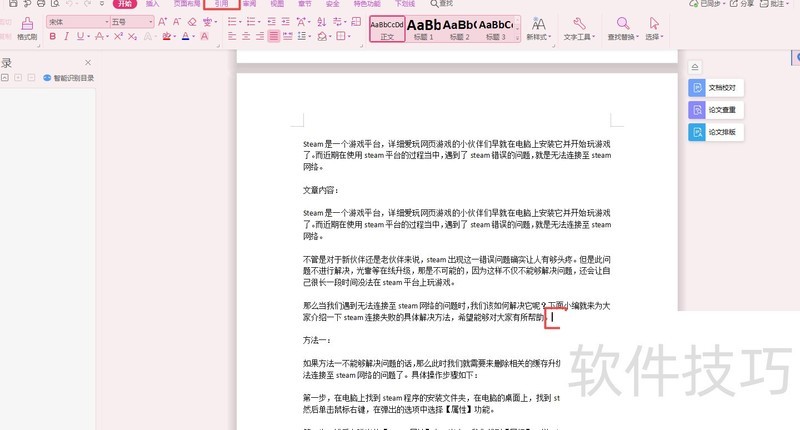This screenshot has height=430, width=800.
Task: Click 智能识别目录 in the outline pane
Action: pos(69,78)
